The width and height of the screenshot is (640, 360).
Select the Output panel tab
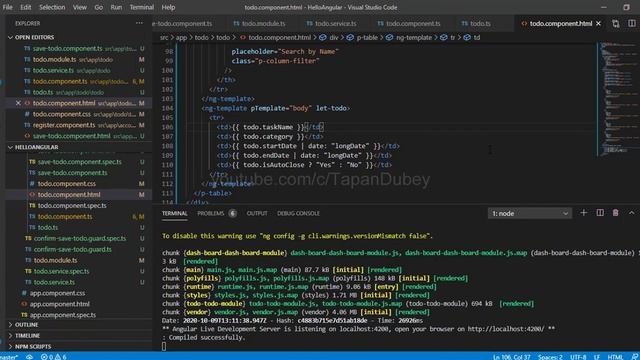(257, 213)
